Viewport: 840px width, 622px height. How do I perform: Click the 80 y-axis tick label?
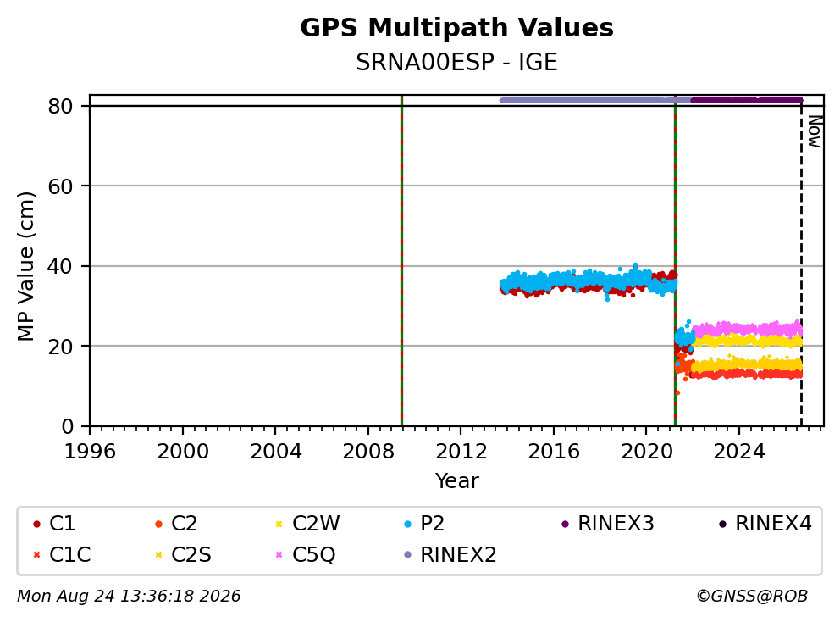(60, 106)
